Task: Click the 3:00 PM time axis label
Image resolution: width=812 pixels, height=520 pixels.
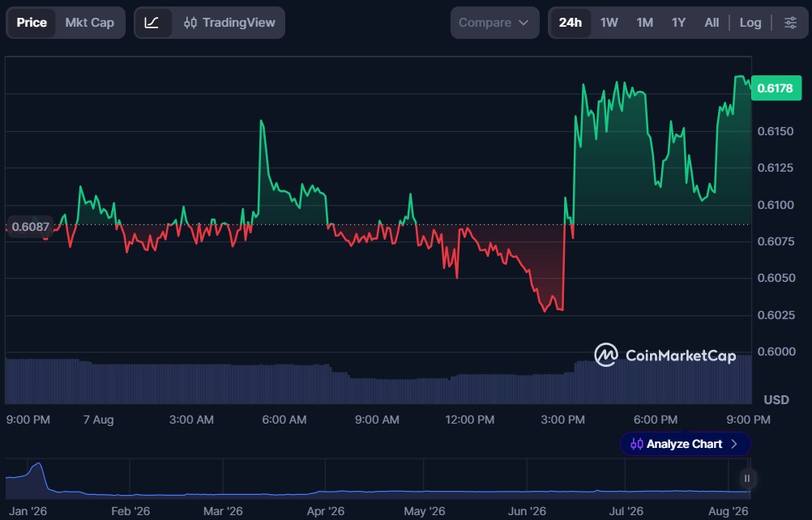Action: point(563,420)
